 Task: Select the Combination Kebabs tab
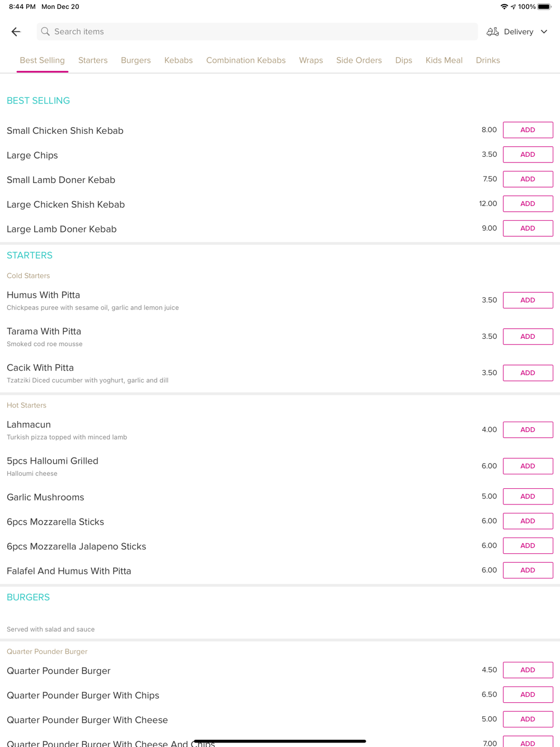[246, 60]
